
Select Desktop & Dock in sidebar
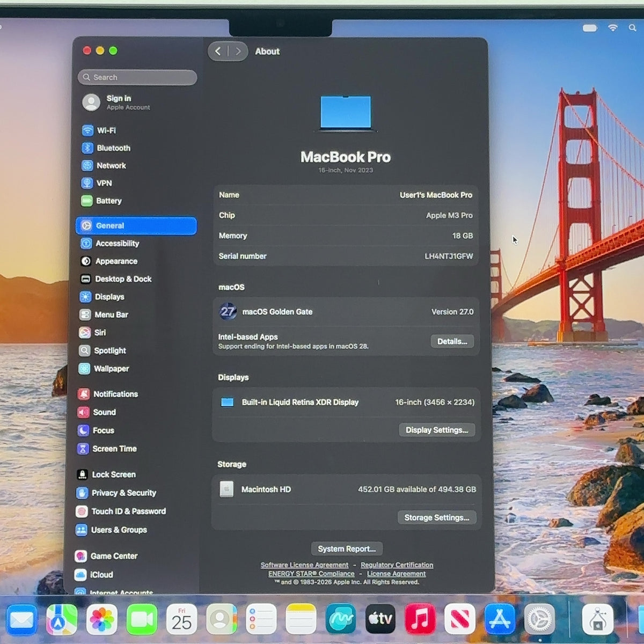pos(137,279)
